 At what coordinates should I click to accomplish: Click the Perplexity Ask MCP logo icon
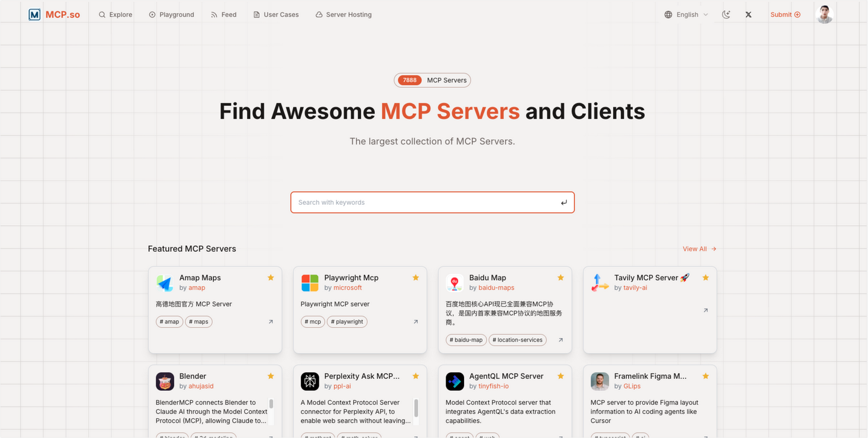pyautogui.click(x=310, y=381)
